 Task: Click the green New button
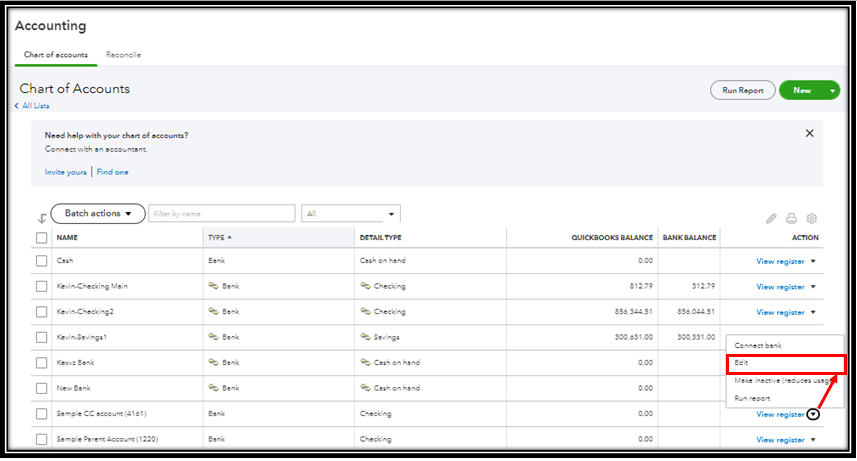tap(802, 90)
